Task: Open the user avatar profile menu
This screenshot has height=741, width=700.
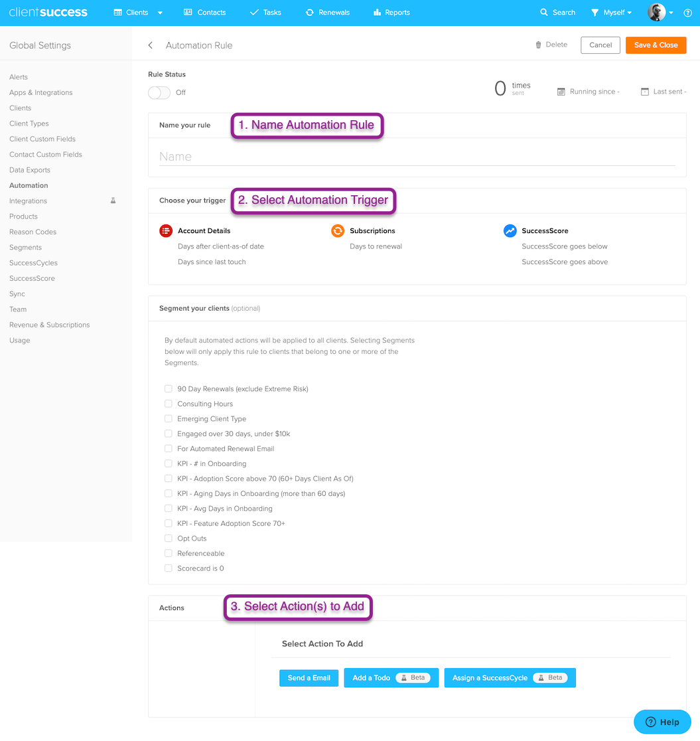Action: 660,13
